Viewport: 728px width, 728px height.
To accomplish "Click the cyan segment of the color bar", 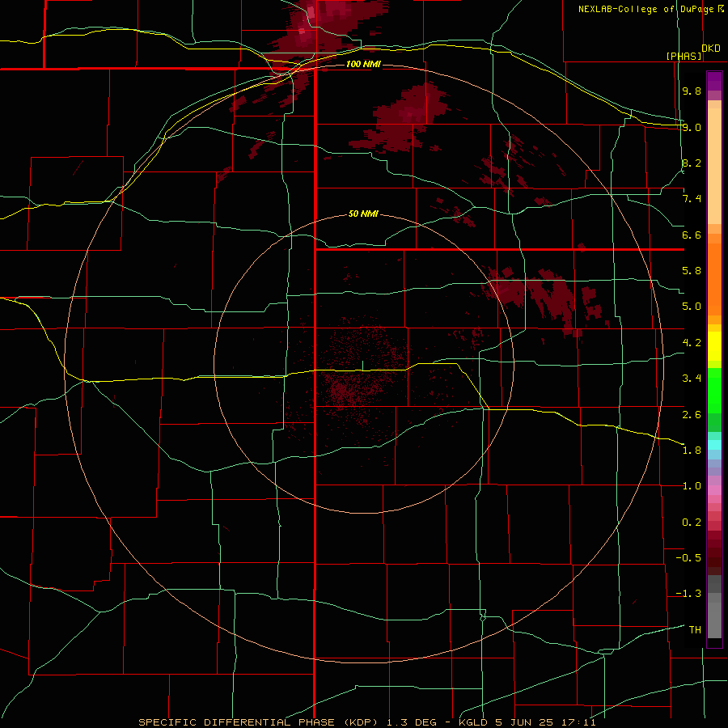I will pyautogui.click(x=714, y=444).
